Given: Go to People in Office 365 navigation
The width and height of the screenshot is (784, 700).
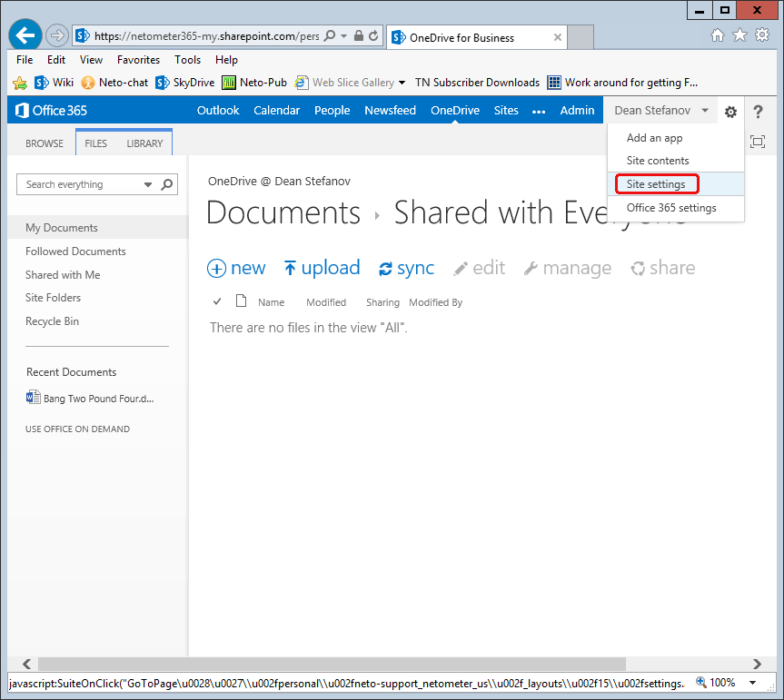Looking at the screenshot, I should 332,111.
